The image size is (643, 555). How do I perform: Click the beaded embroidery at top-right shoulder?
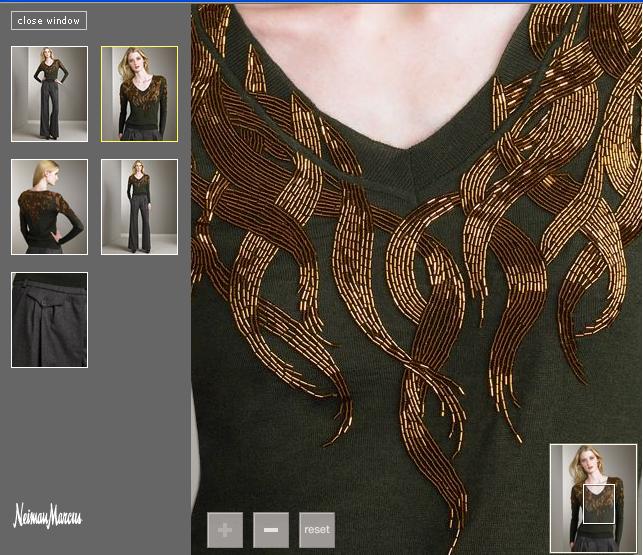tap(600, 50)
